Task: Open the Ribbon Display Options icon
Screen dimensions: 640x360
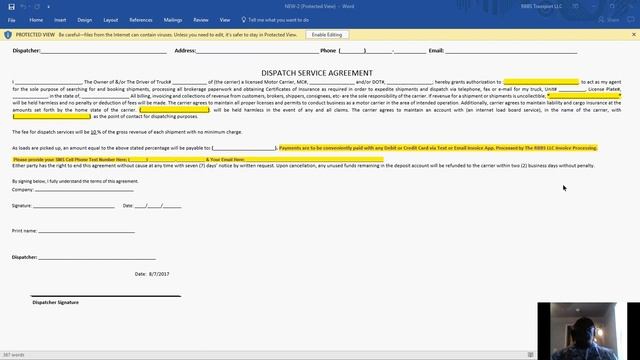Action: (576, 7)
